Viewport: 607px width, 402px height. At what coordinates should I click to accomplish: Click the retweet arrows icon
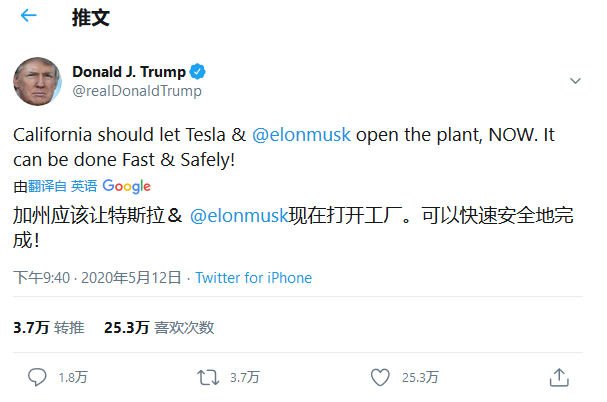pos(209,377)
